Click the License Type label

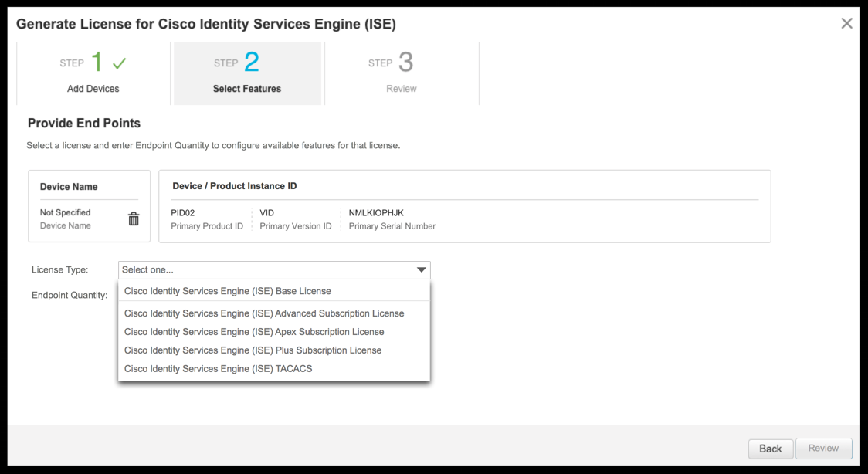[59, 270]
